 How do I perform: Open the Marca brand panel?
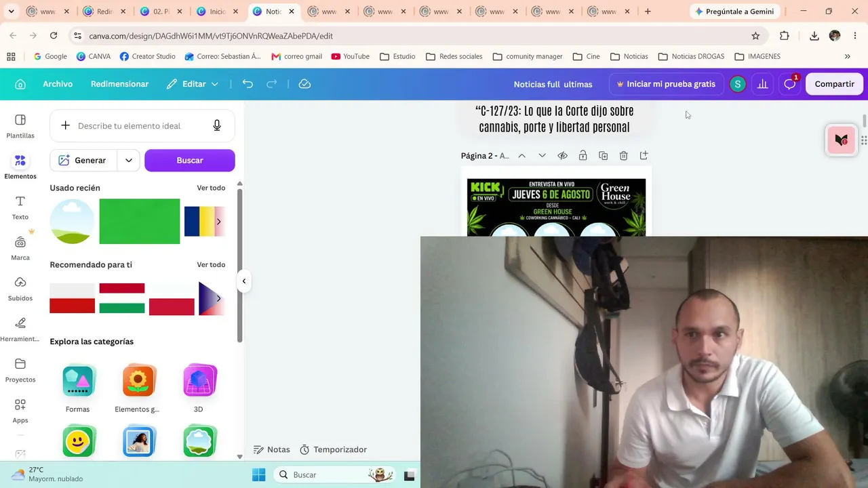(x=20, y=248)
